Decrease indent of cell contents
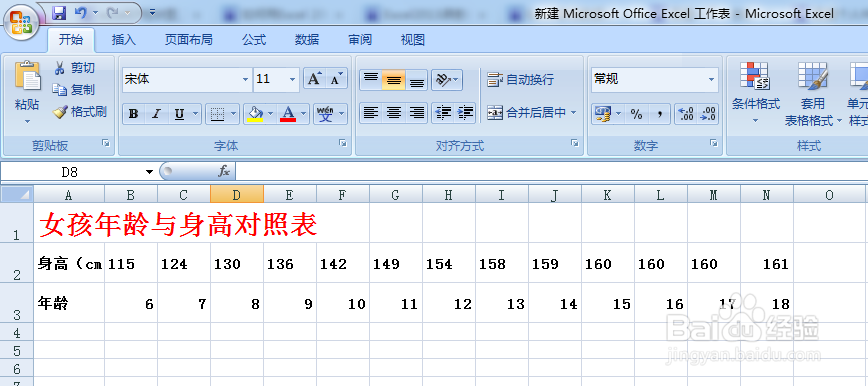The image size is (868, 386). 443,113
